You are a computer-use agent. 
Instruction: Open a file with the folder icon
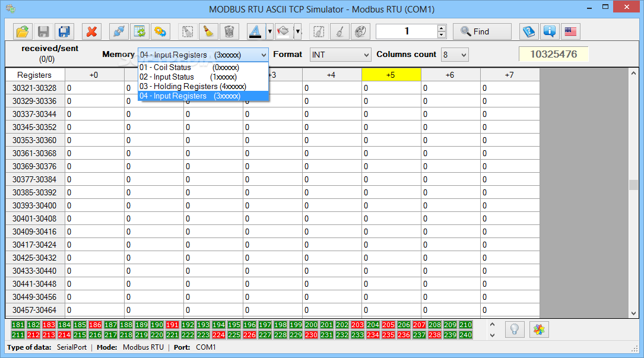23,31
